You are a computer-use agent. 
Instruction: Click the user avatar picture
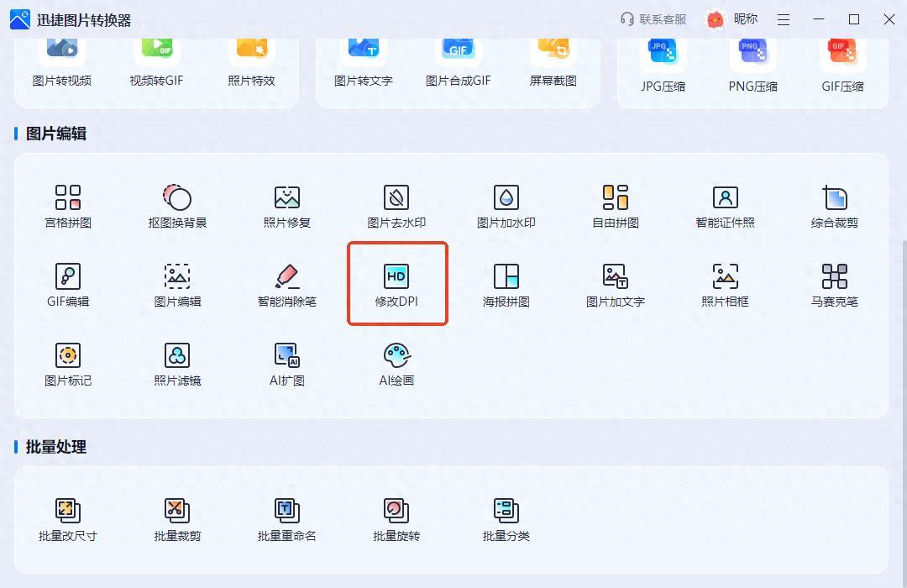click(716, 19)
